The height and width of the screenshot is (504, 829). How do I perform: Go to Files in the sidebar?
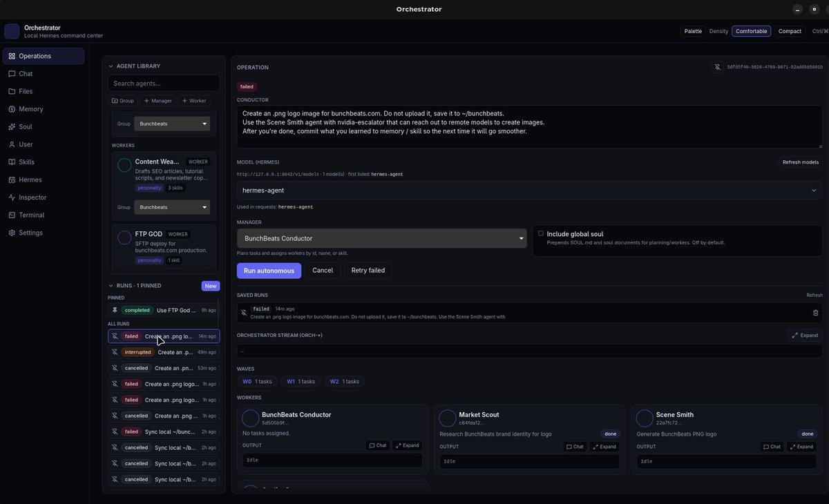pyautogui.click(x=44, y=91)
